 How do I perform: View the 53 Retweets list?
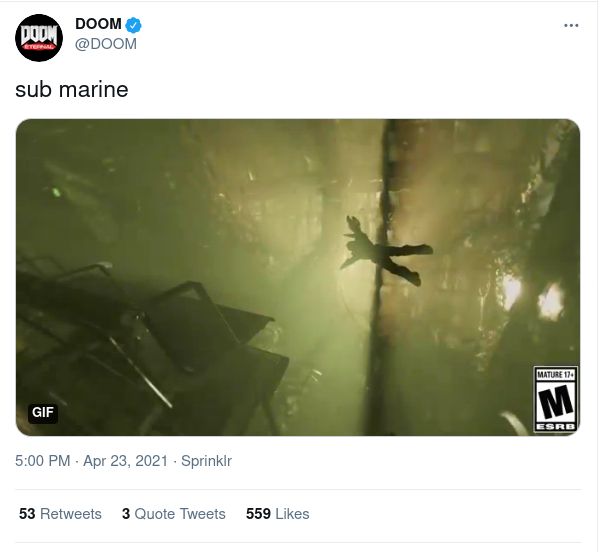coord(60,514)
